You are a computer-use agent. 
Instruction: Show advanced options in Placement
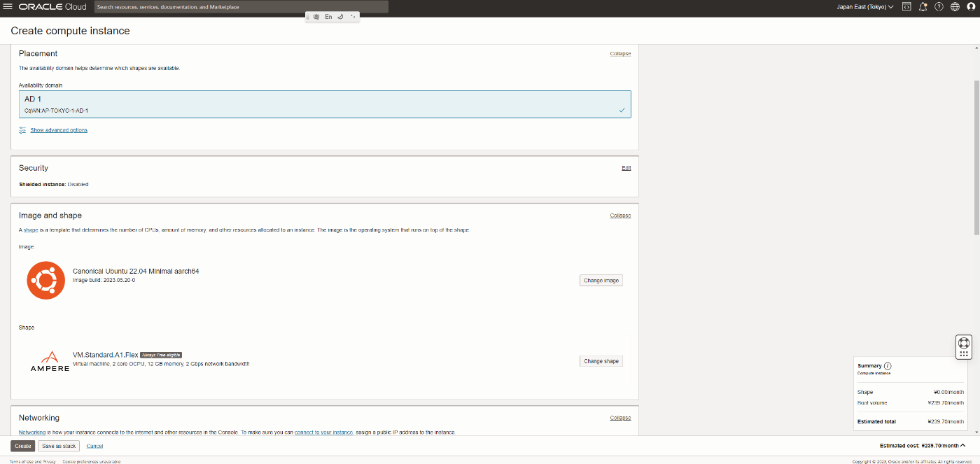point(59,130)
